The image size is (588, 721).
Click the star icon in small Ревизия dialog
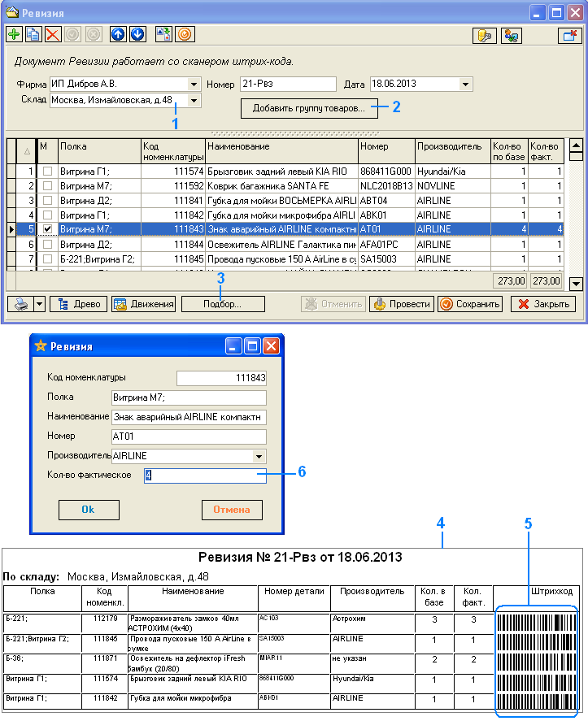pos(41,345)
